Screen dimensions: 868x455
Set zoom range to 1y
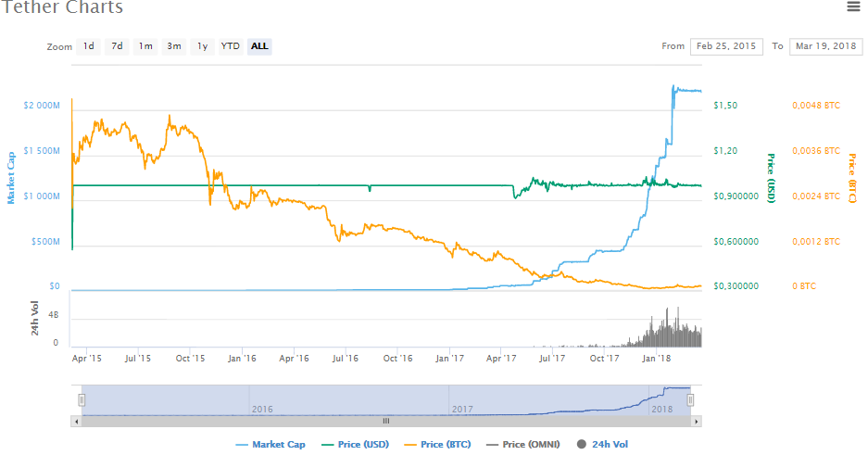[203, 46]
